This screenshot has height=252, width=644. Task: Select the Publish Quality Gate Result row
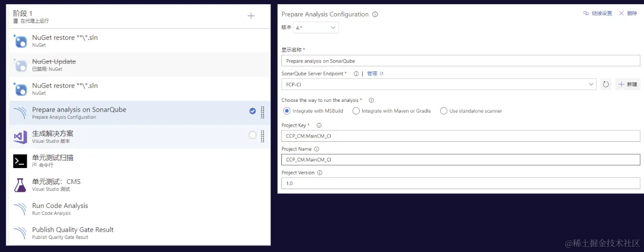pyautogui.click(x=140, y=233)
